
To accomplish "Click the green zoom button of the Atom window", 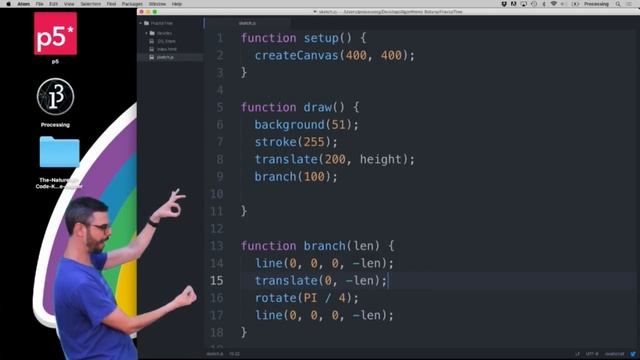I will coord(155,12).
